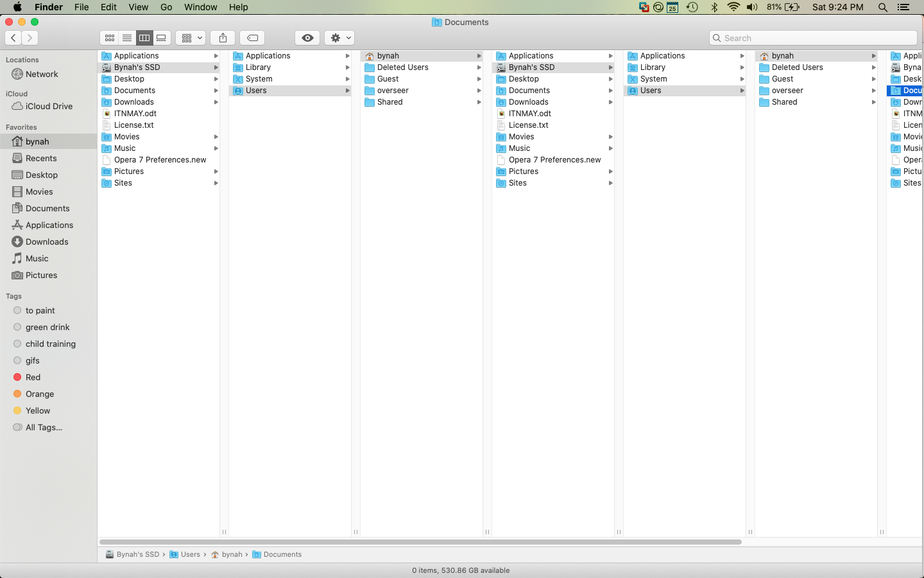Open the Share button in toolbar
Viewport: 924px width, 578px height.
click(222, 38)
